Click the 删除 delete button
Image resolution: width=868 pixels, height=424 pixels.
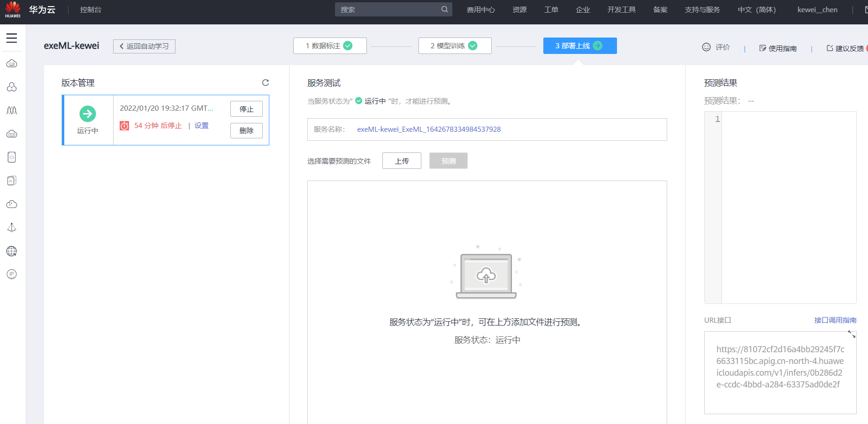pyautogui.click(x=246, y=130)
